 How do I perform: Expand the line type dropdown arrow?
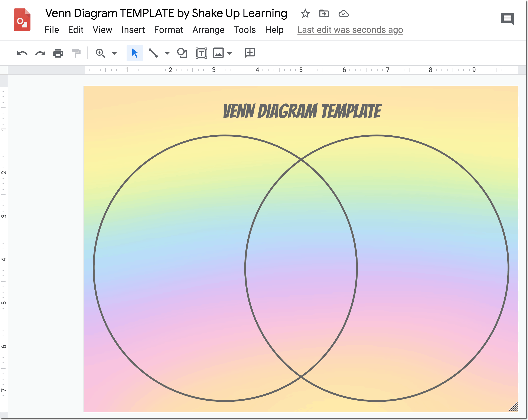(167, 53)
